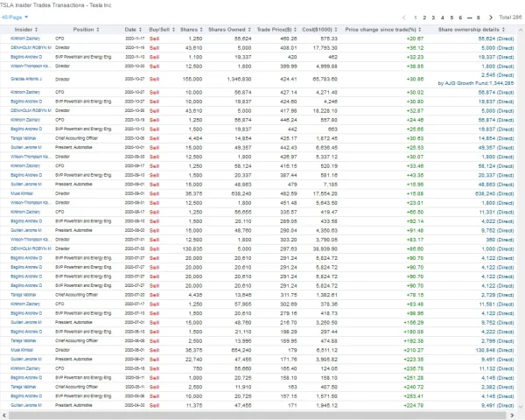Open the 360 (Direct) ownership link
Viewport: 525px width, 420px height.
(x=500, y=240)
